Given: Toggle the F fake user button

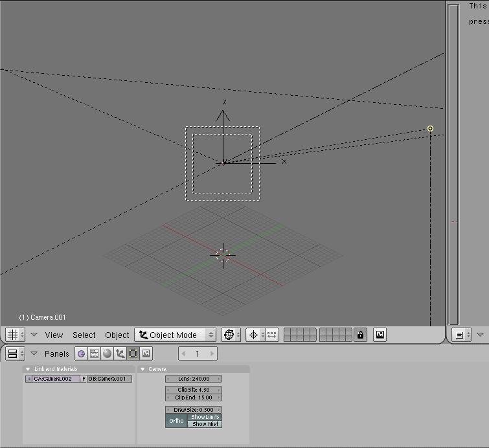Looking at the screenshot, I should 84,379.
